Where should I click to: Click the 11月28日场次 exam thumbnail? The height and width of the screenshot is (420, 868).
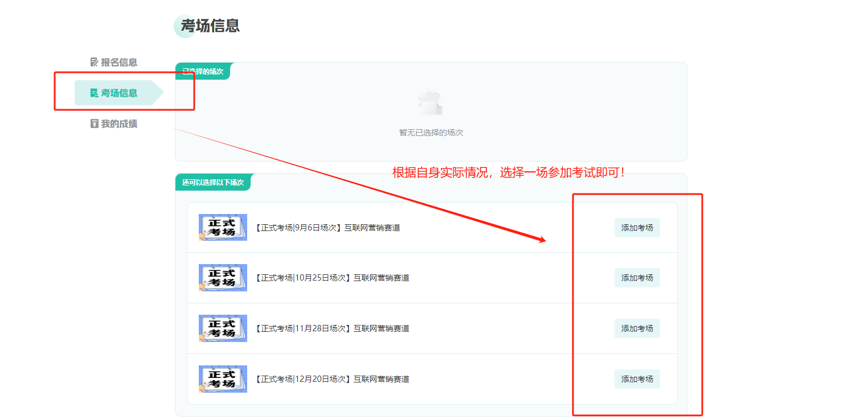(223, 328)
